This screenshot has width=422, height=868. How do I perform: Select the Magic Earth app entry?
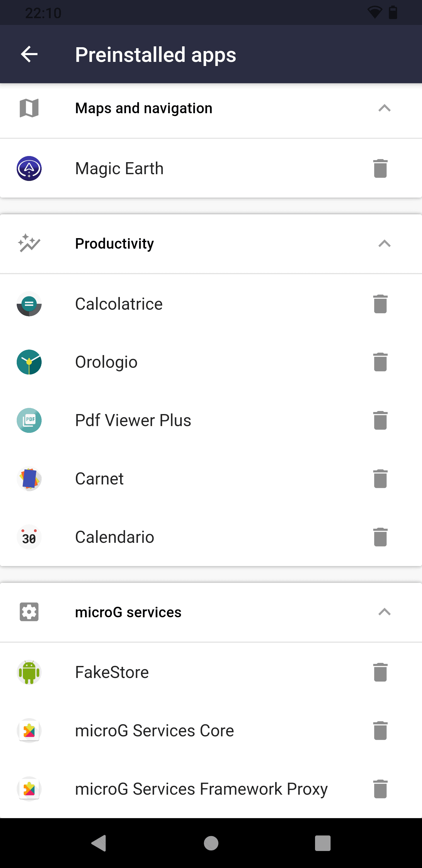pos(211,168)
